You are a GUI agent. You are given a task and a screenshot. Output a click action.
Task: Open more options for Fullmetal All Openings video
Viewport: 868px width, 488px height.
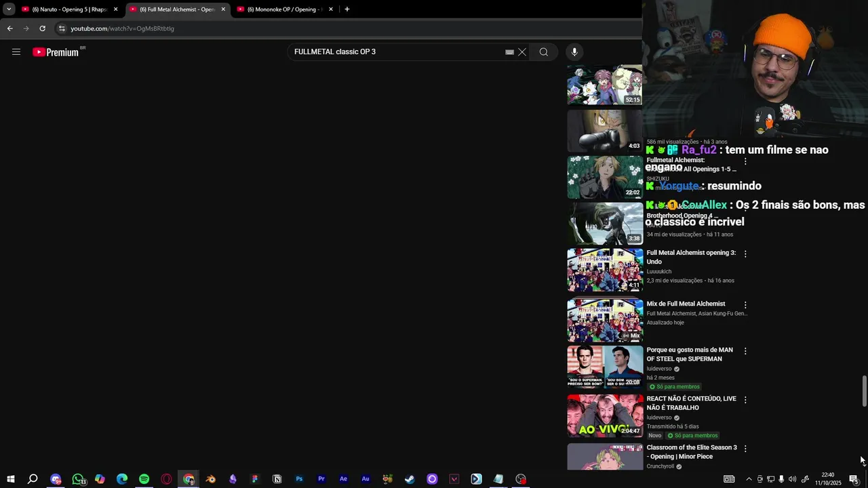coord(745,161)
